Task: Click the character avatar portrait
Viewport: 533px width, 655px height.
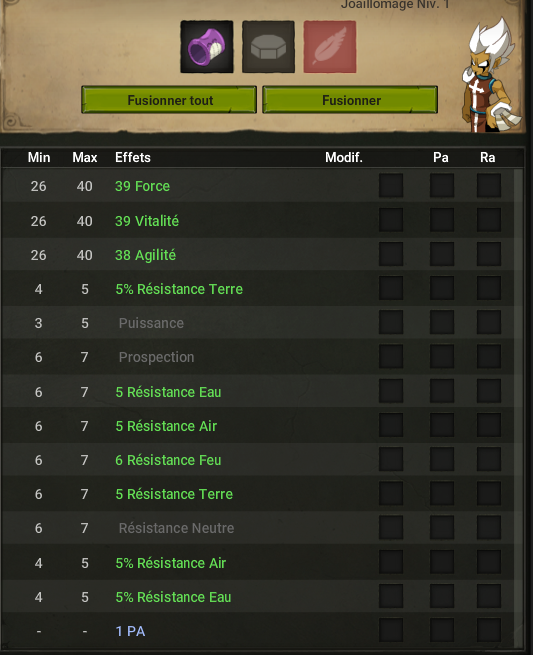Action: coord(492,75)
